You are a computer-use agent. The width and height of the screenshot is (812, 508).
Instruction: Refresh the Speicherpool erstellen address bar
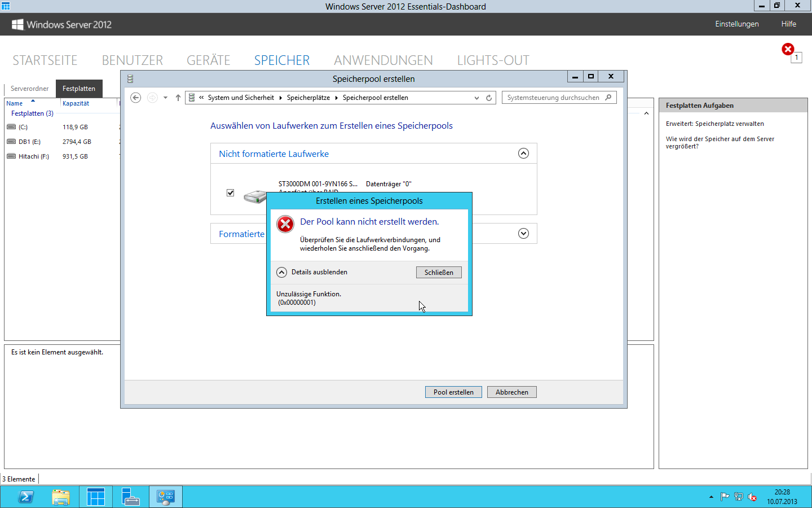point(489,98)
